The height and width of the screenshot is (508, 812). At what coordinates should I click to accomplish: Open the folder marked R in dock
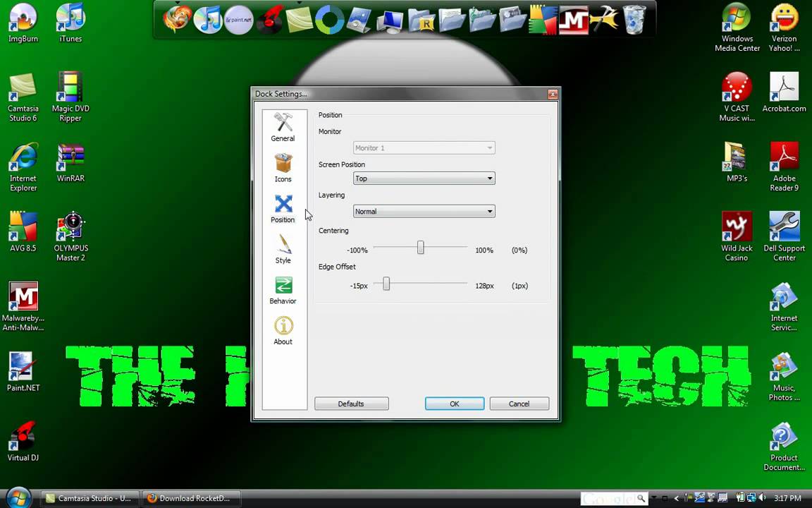click(x=421, y=20)
